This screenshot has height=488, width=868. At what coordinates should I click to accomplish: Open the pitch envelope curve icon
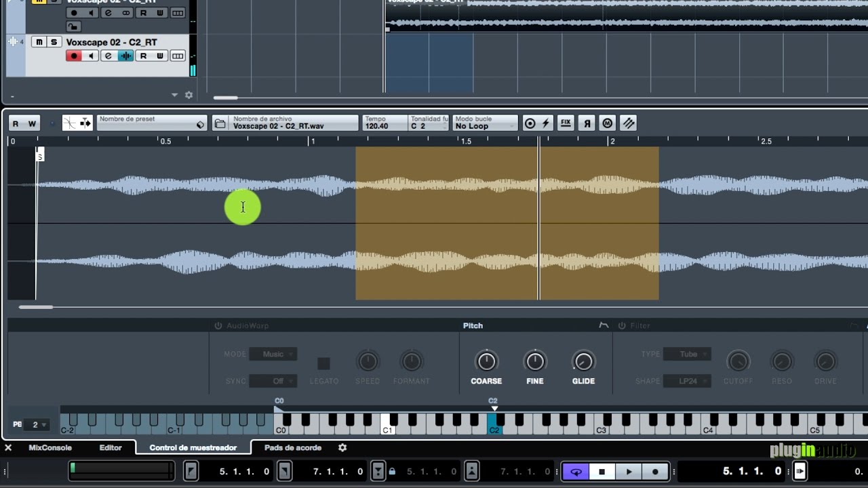point(604,325)
